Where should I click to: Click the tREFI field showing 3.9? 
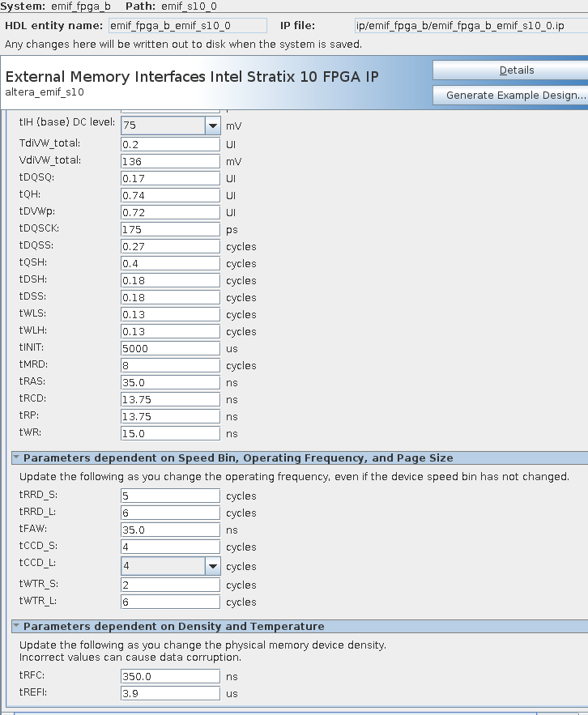171,694
